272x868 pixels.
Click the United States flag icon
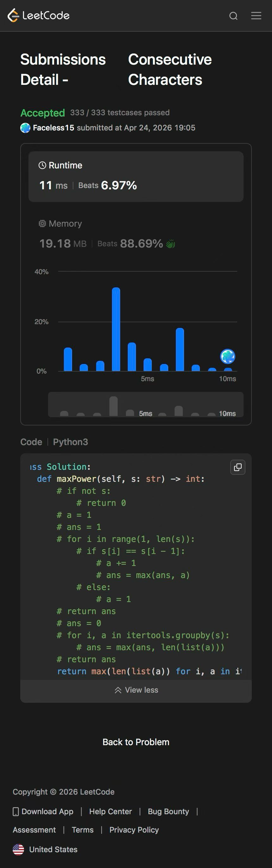18,849
